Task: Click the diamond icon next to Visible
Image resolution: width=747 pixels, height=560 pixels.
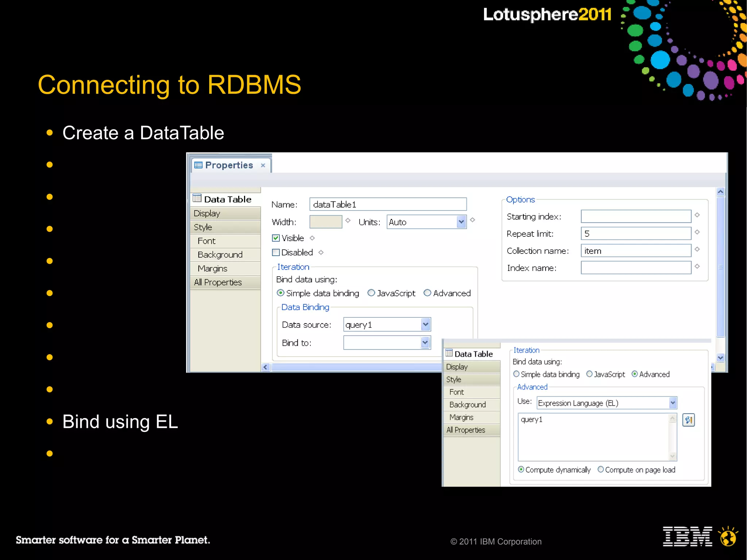Action: click(x=312, y=238)
